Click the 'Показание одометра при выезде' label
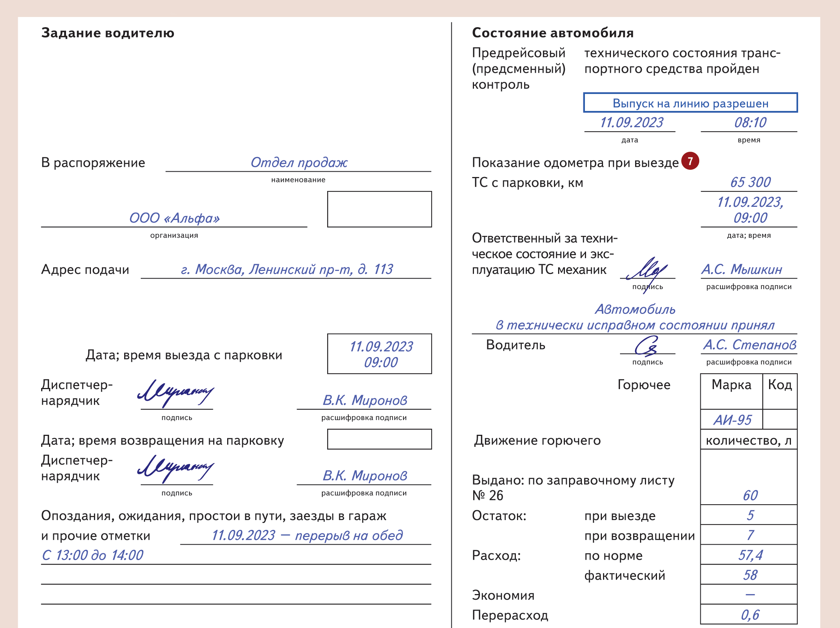 pyautogui.click(x=575, y=163)
